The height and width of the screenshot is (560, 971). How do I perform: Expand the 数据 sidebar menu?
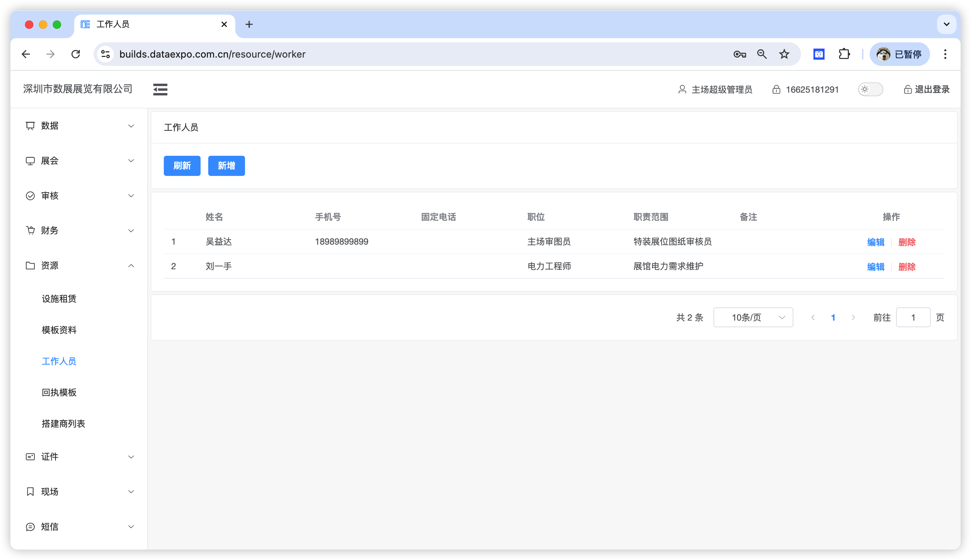click(x=79, y=126)
